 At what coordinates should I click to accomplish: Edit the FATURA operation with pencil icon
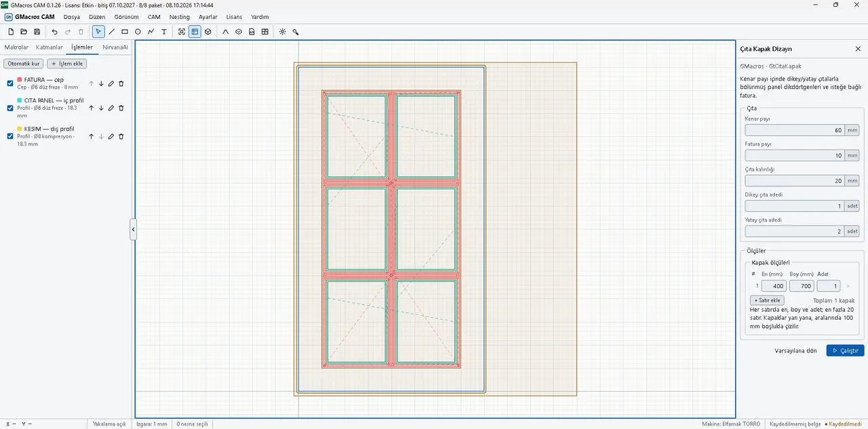111,83
